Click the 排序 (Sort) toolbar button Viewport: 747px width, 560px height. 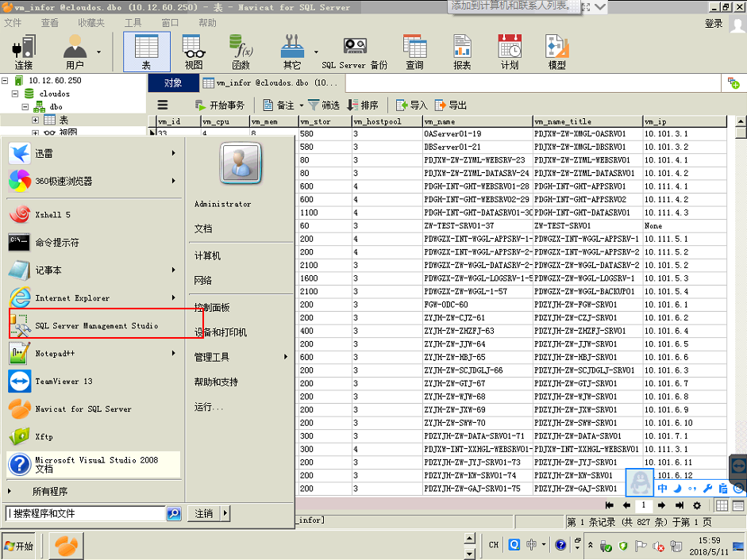pyautogui.click(x=363, y=105)
